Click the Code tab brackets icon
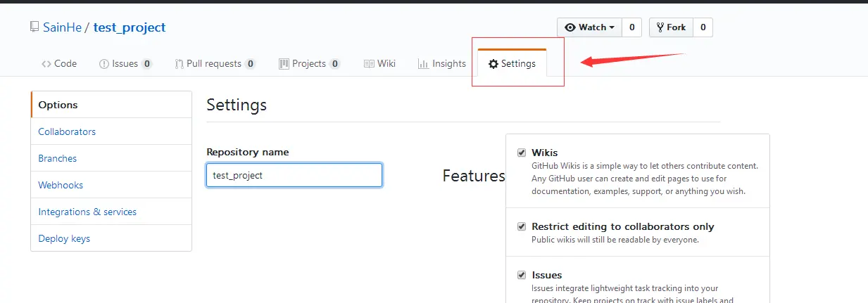The height and width of the screenshot is (303, 868). point(46,64)
